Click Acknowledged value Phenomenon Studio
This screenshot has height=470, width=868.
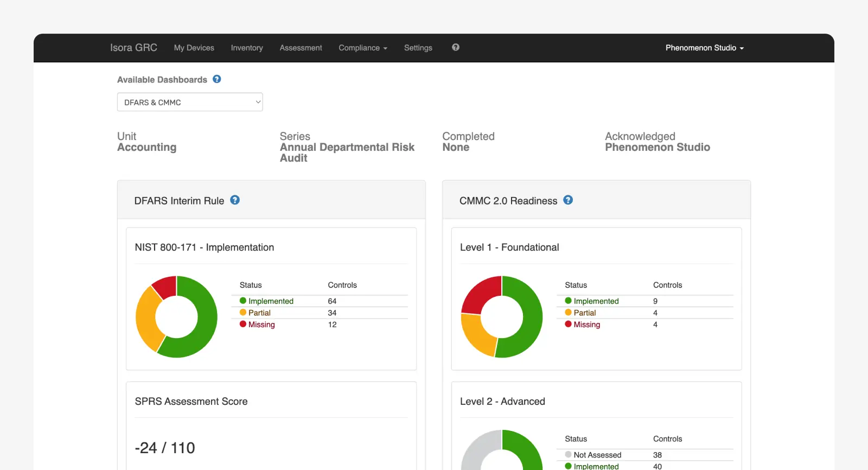click(x=658, y=147)
